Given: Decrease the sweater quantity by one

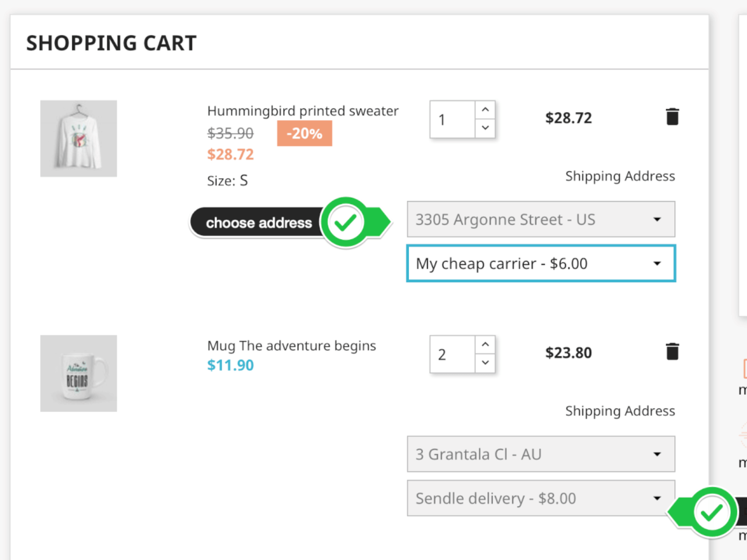Looking at the screenshot, I should pyautogui.click(x=485, y=128).
